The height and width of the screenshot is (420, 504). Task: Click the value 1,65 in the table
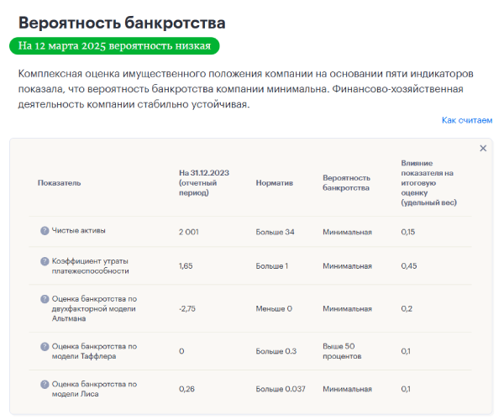[186, 266]
